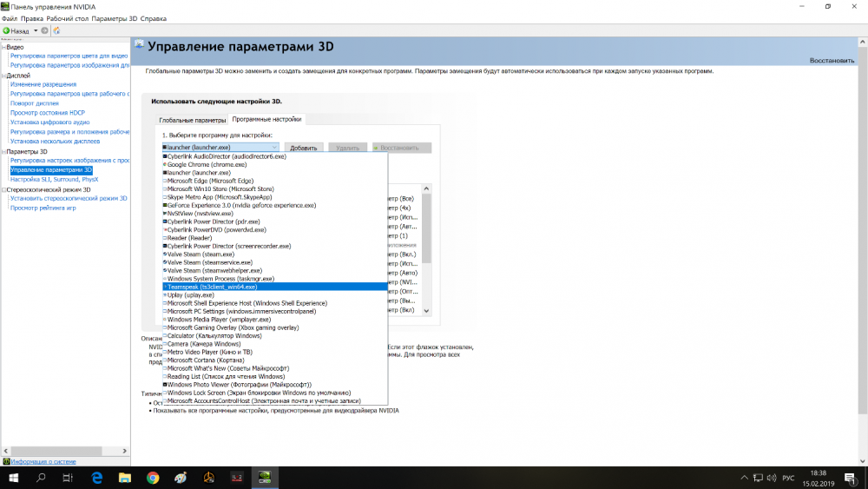Click the Удалить button
Screen dimensions: 868x489
pos(348,148)
